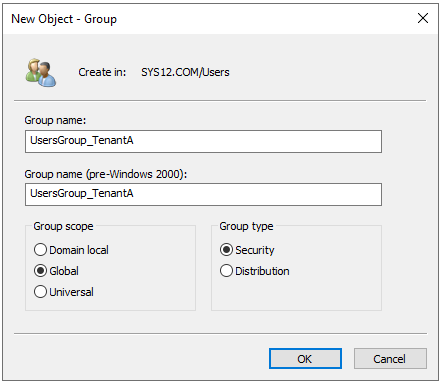Click the Group name (pre-Windows 2000) label
The height and width of the screenshot is (381, 439).
click(x=106, y=174)
